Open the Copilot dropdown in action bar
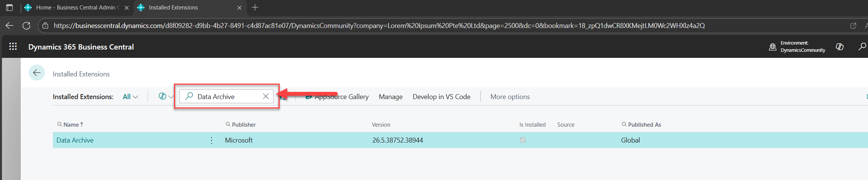 [x=166, y=97]
